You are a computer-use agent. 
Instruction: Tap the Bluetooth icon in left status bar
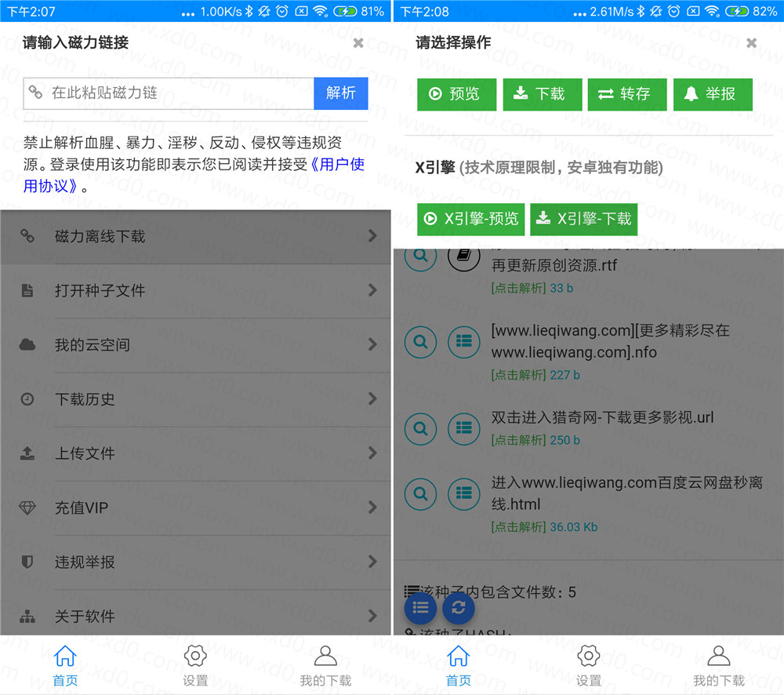coord(249,11)
